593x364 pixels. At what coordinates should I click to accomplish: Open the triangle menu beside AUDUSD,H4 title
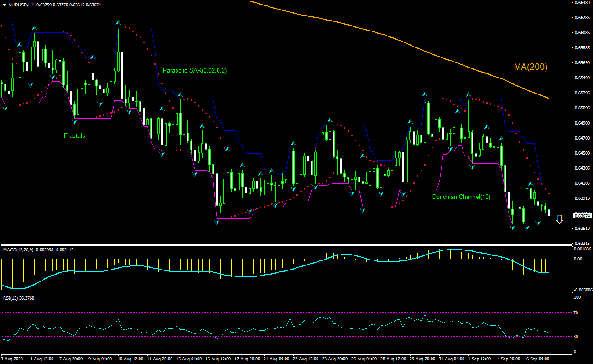(x=4, y=5)
